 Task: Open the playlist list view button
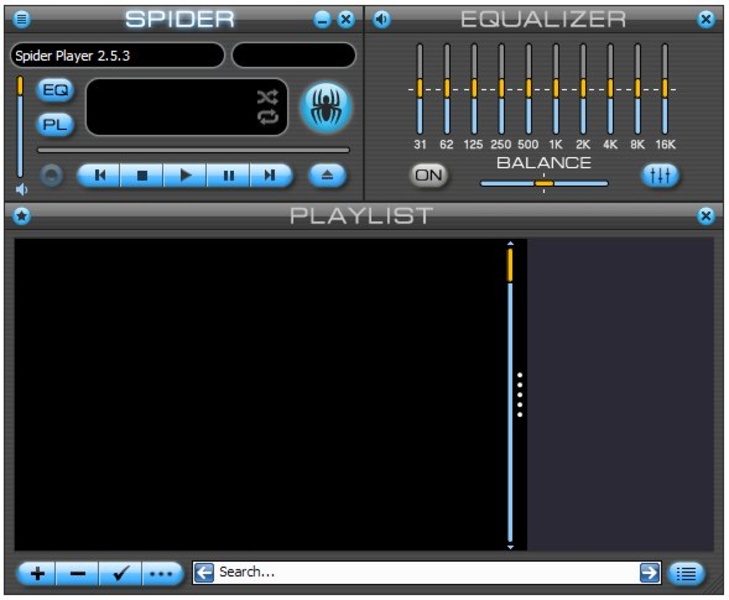[x=686, y=574]
